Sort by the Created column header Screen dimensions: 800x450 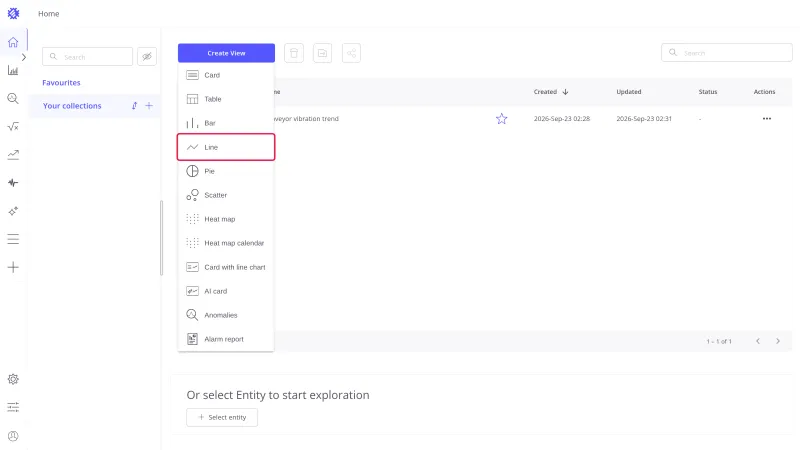[x=551, y=92]
